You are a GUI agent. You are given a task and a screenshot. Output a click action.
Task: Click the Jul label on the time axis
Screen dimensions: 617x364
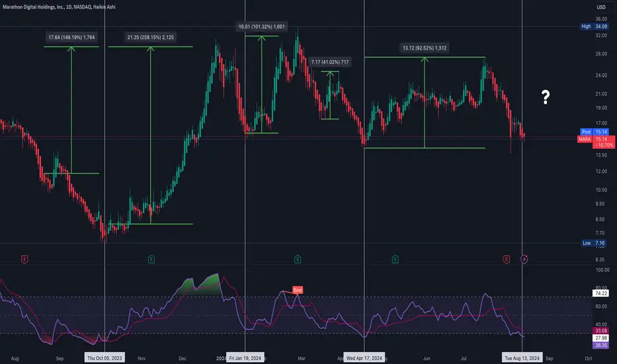pyautogui.click(x=463, y=359)
